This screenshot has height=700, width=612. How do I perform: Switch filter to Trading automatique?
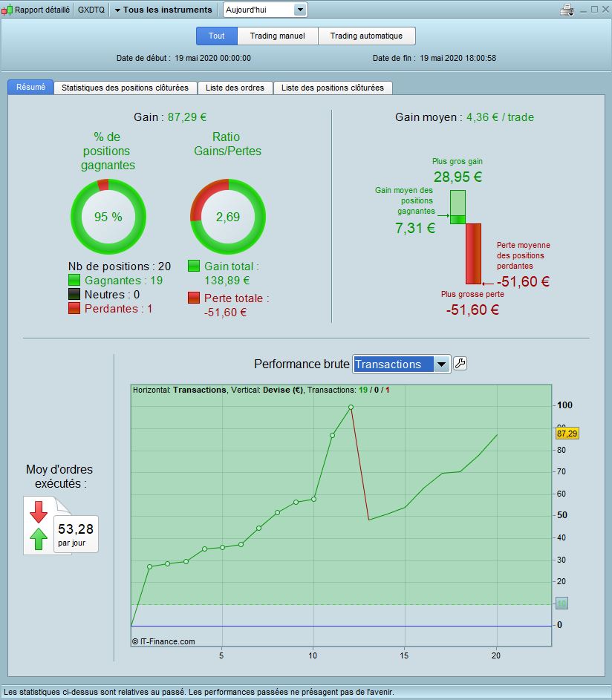[366, 36]
